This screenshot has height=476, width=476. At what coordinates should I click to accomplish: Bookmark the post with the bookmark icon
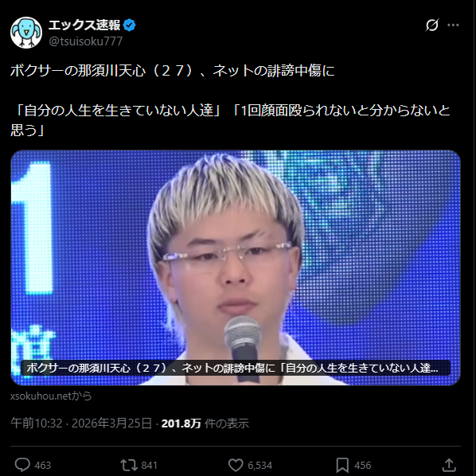pyautogui.click(x=342, y=465)
